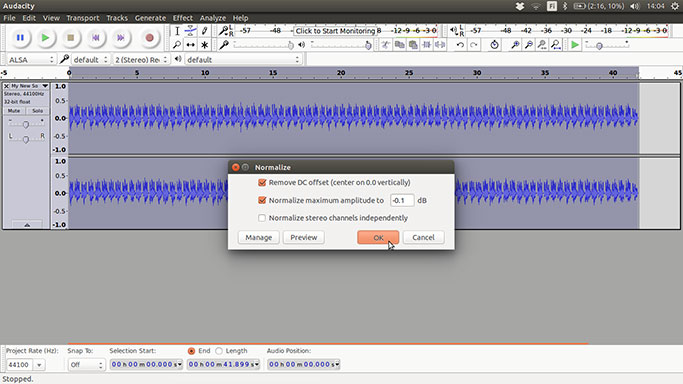Open the Edit menu
This screenshot has height=384, width=683.
(29, 18)
